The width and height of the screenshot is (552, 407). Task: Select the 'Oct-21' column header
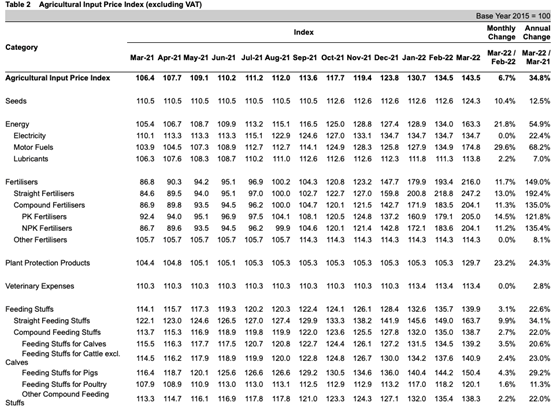(x=332, y=57)
